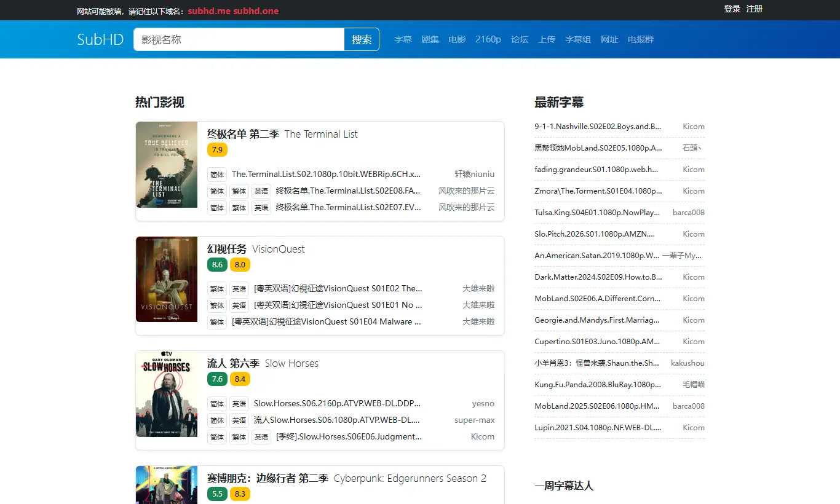The width and height of the screenshot is (840, 504).
Task: Open the 幻视任务 VisionQuest title
Action: [256, 249]
